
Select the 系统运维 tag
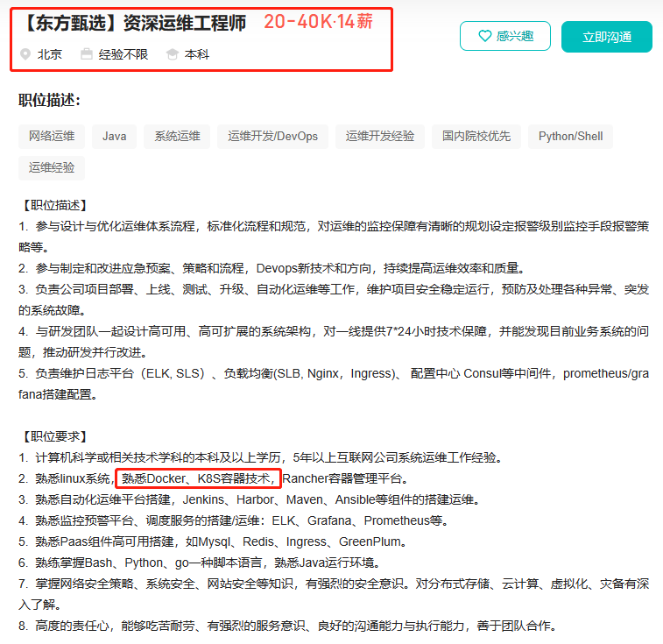pos(177,136)
